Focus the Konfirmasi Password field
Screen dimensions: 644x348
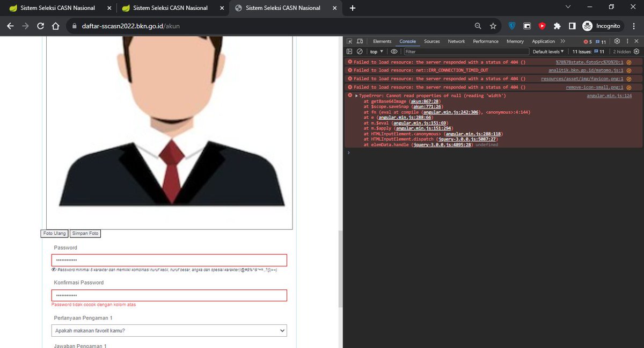[169, 295]
